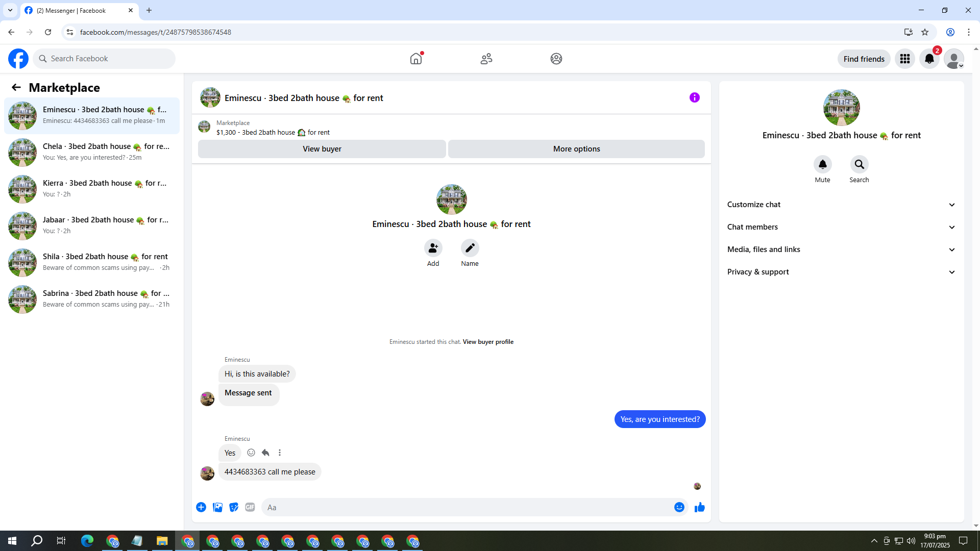This screenshot has height=551, width=980.
Task: Add people to the chat
Action: [x=433, y=248]
